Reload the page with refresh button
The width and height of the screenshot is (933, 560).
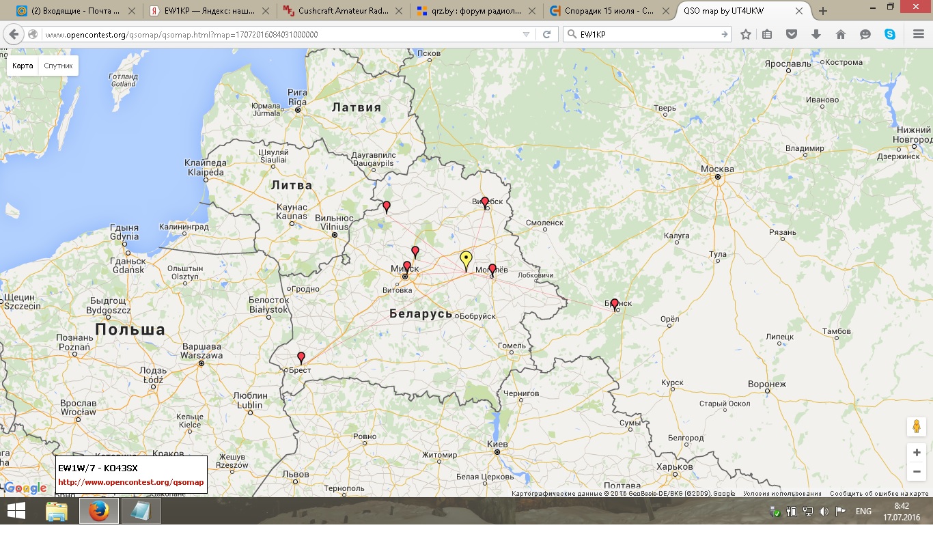click(546, 34)
